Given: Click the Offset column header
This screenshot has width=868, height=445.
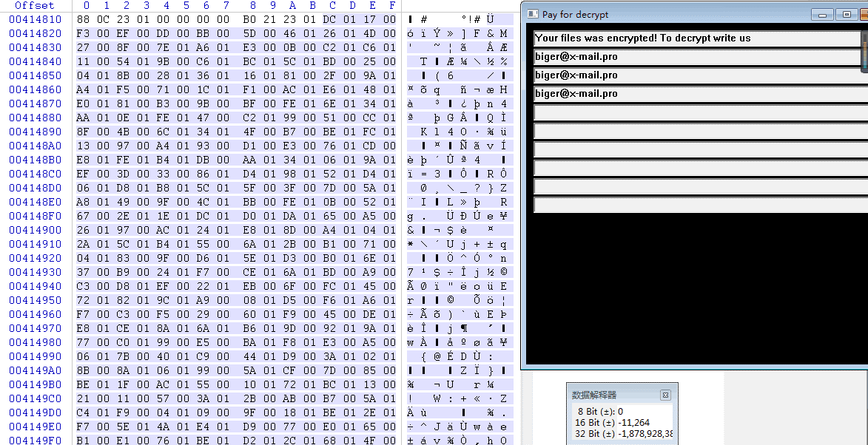Looking at the screenshot, I should (x=35, y=5).
